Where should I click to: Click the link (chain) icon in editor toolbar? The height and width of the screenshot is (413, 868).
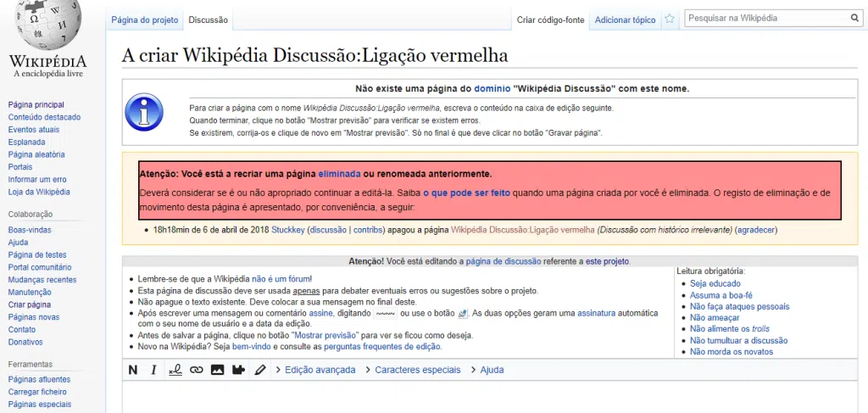point(196,370)
